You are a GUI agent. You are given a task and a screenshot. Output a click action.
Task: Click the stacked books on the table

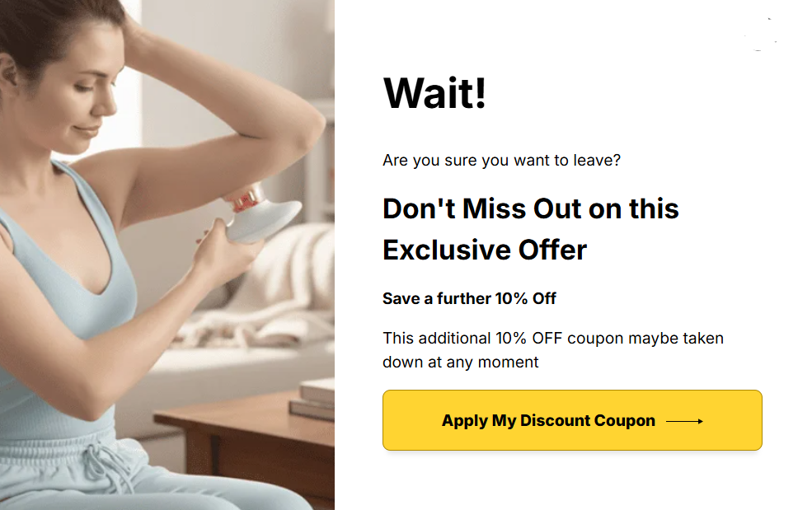click(x=313, y=399)
